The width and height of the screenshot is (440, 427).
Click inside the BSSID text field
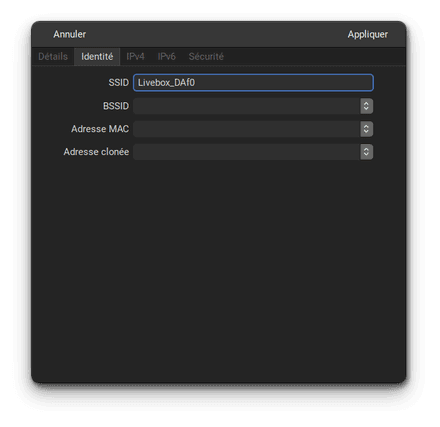coord(247,106)
